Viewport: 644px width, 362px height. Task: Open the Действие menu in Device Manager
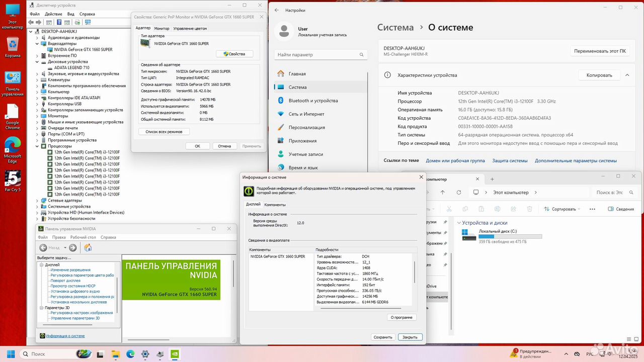tap(53, 14)
